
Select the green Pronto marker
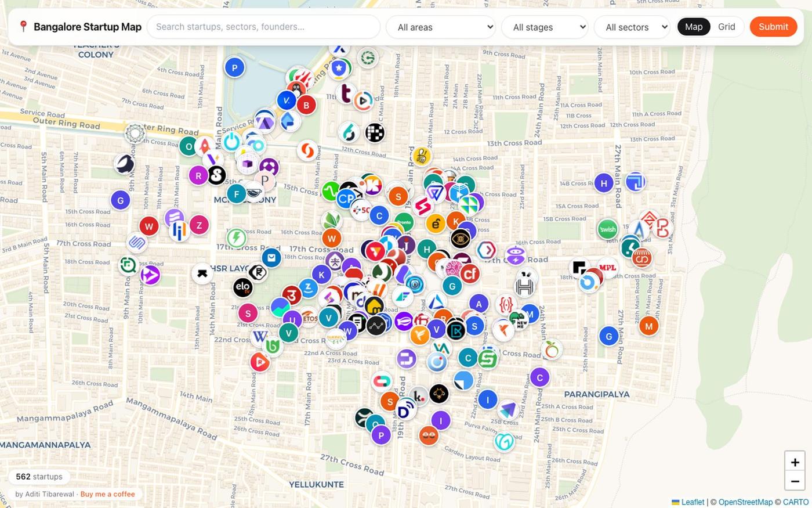(x=404, y=222)
